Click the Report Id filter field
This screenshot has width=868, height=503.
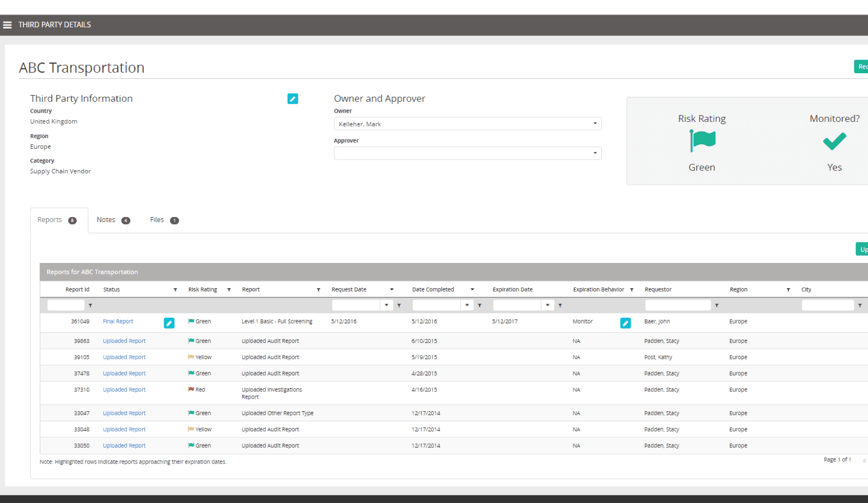[66, 305]
